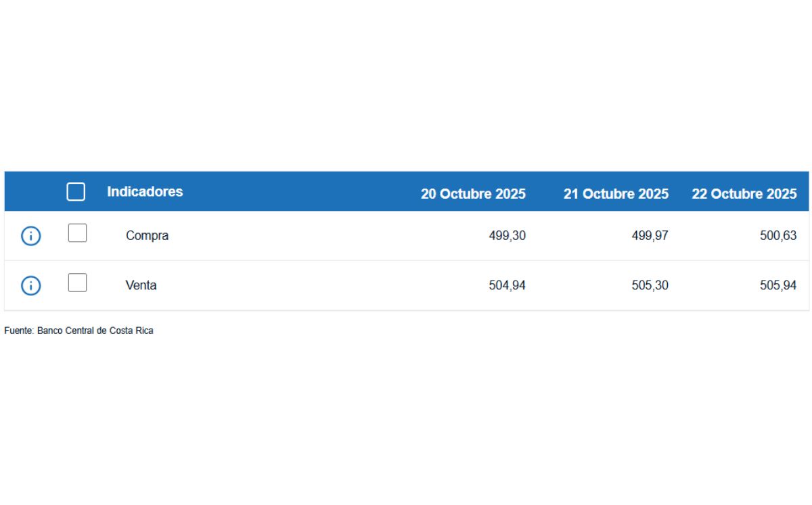Select the Venta value 504,94
This screenshot has width=812, height=505.
pos(507,285)
